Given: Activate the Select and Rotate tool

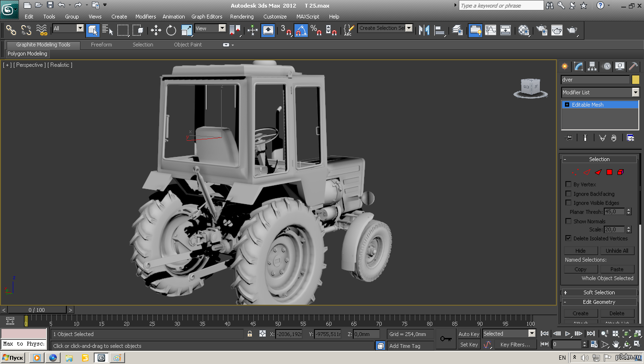Looking at the screenshot, I should click(x=171, y=30).
